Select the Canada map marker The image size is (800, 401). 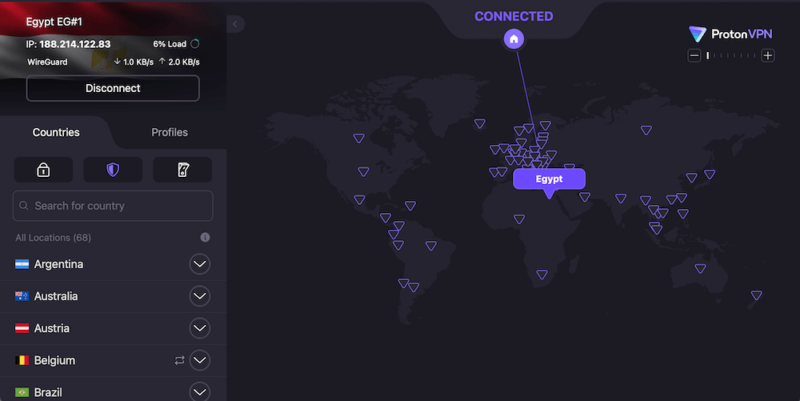tap(359, 138)
